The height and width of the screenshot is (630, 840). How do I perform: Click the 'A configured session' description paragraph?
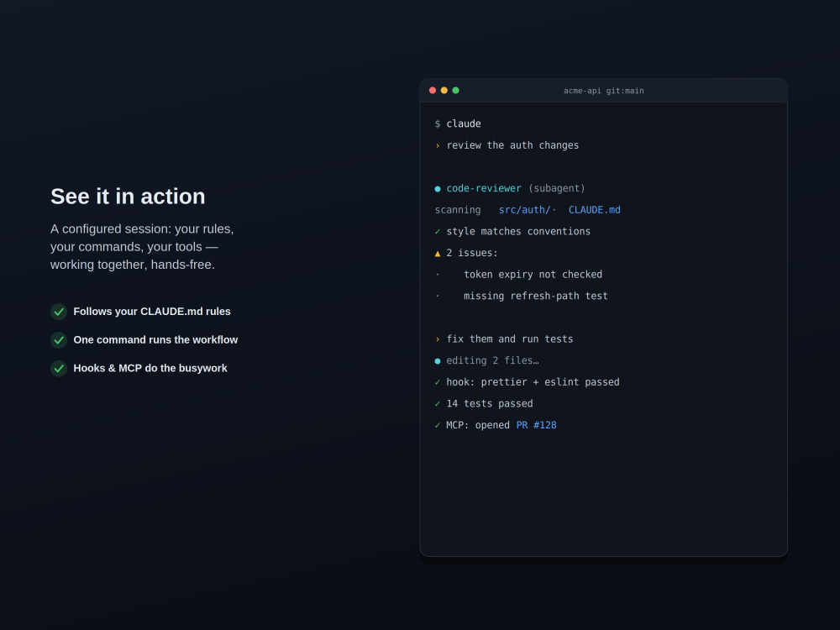[x=142, y=246]
